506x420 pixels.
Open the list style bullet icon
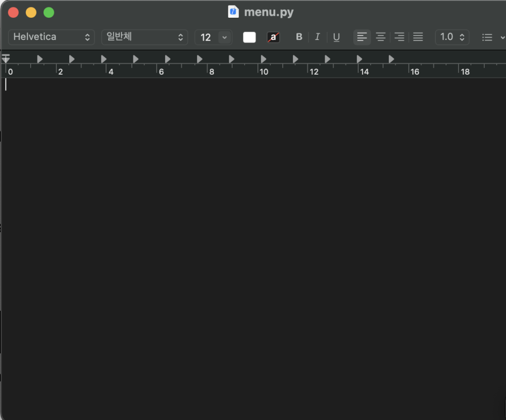[487, 37]
